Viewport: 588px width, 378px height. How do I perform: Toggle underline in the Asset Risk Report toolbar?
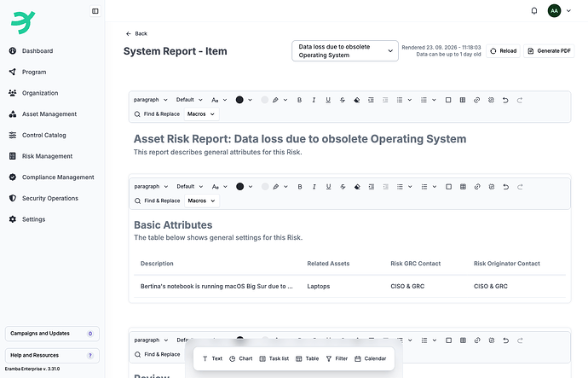click(x=328, y=100)
